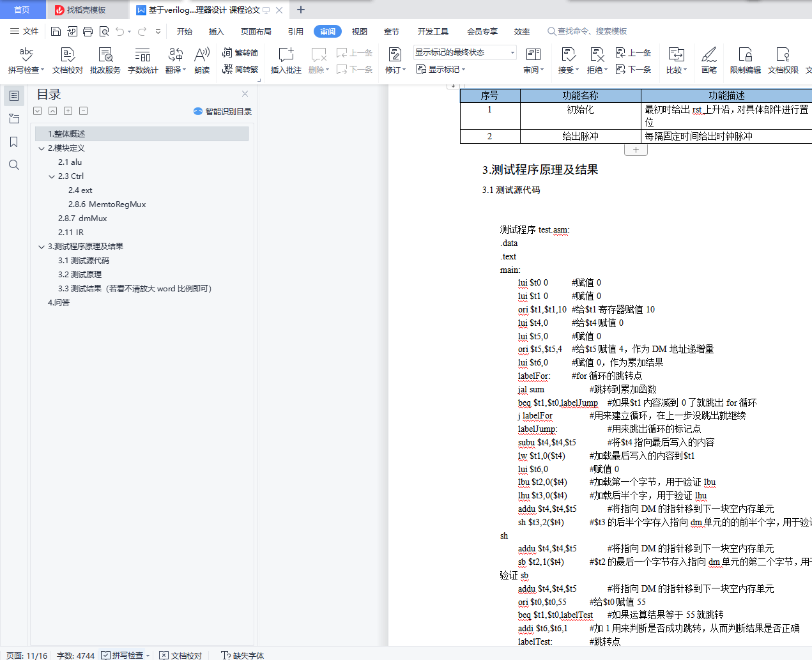Image resolution: width=812 pixels, height=660 pixels.
Task: Open the bookmark sidebar icon
Action: click(x=14, y=142)
